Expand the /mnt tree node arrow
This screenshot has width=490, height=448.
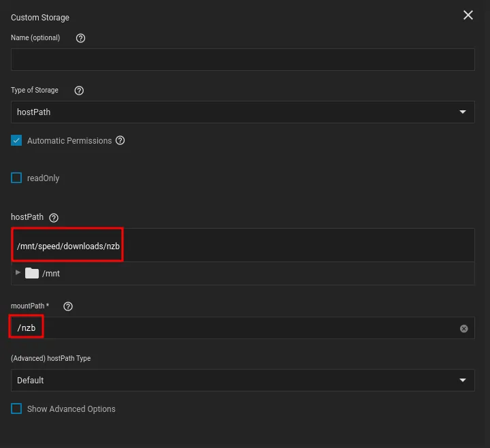click(x=18, y=272)
